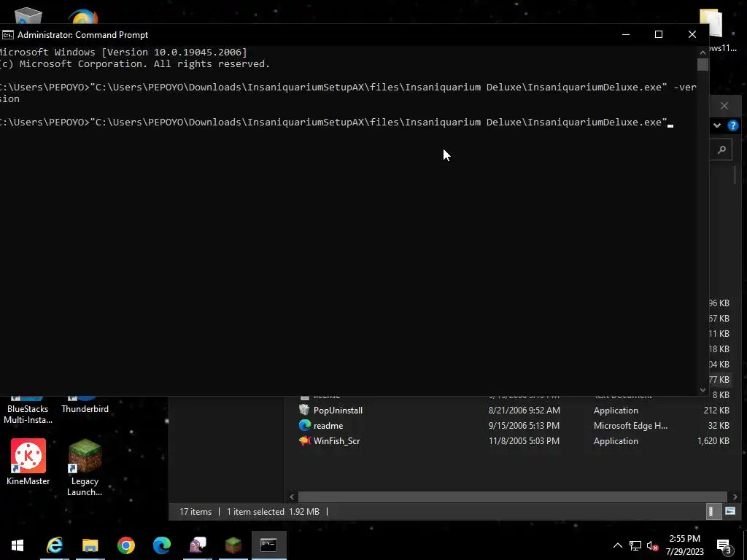This screenshot has height=560, width=747.
Task: Click the Explorer horizontal scrollbar thumb
Action: coord(513,497)
